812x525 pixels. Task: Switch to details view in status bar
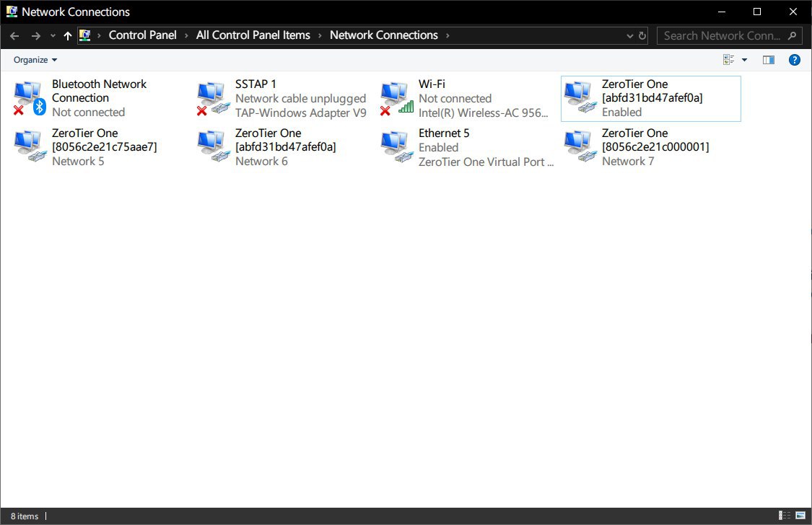click(785, 515)
